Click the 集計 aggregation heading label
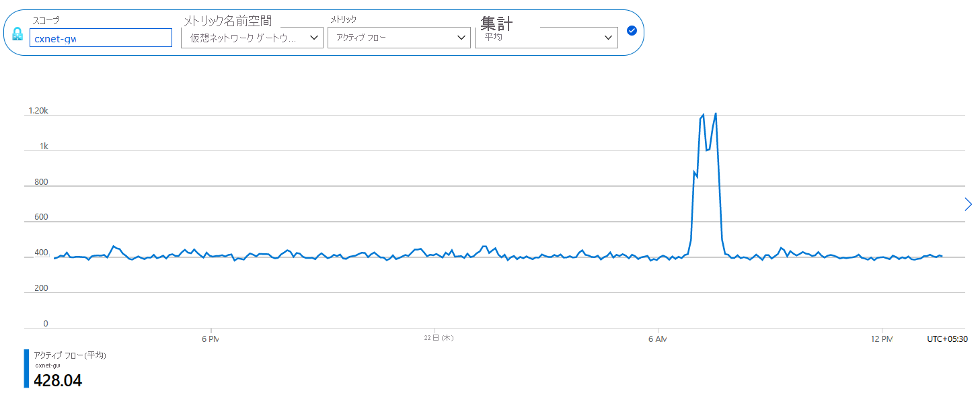This screenshot has width=980, height=393. (x=496, y=24)
